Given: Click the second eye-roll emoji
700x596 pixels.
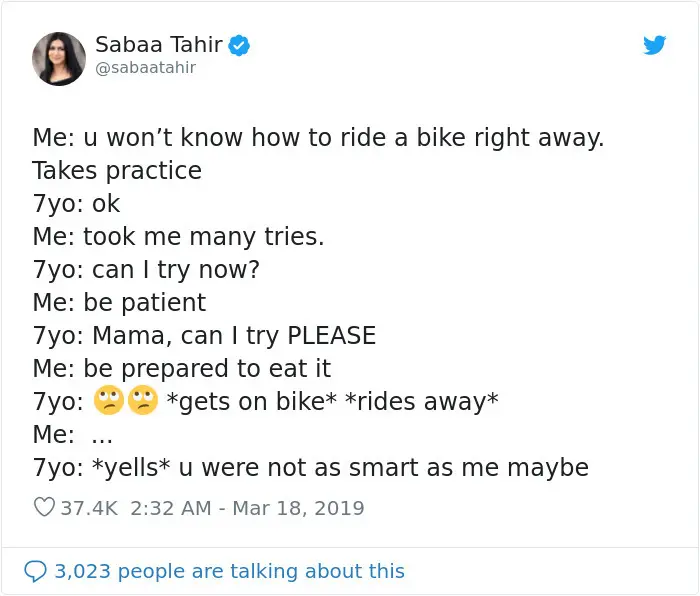Looking at the screenshot, I should (x=142, y=401).
